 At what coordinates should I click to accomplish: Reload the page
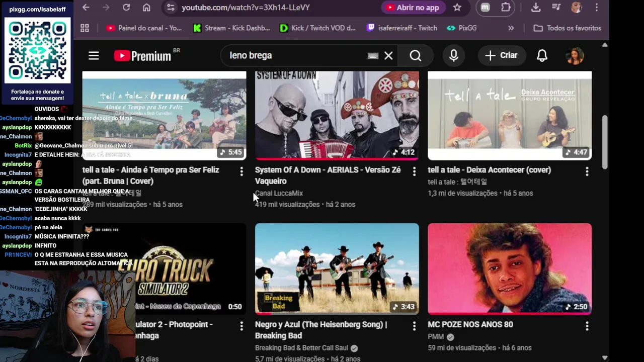[126, 8]
